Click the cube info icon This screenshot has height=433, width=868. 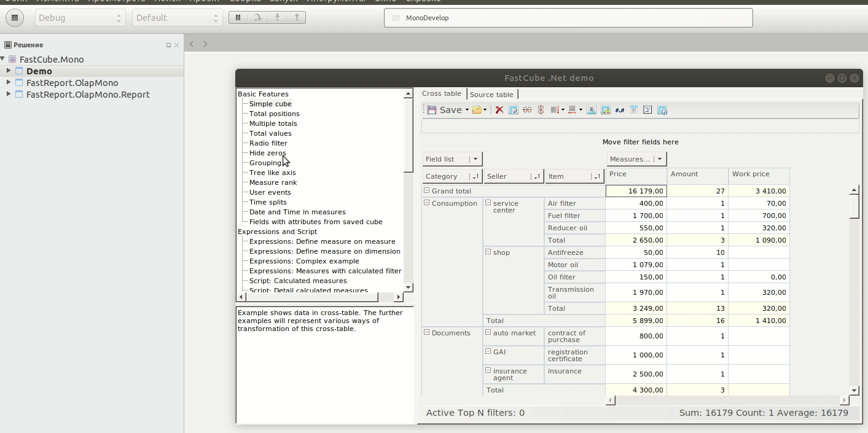pyautogui.click(x=662, y=110)
